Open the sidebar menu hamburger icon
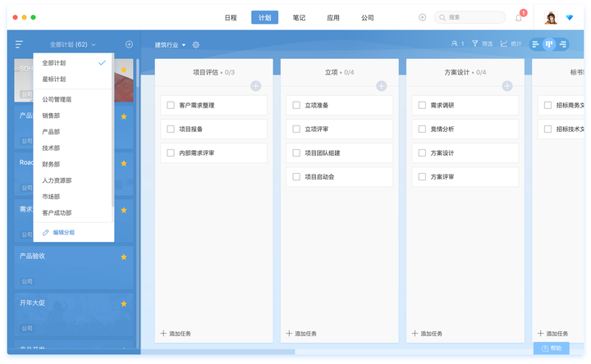Viewport: 591px width, 364px height. point(19,44)
